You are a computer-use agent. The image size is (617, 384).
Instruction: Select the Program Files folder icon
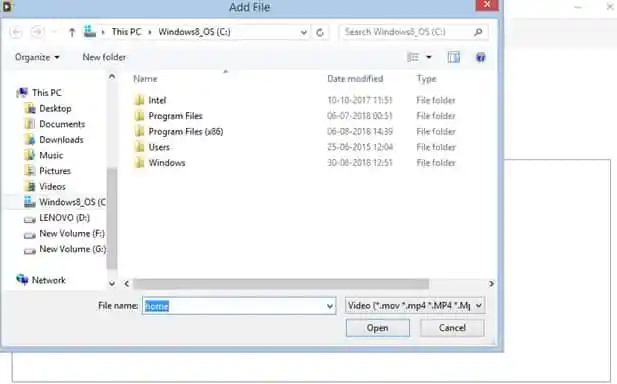[139, 116]
